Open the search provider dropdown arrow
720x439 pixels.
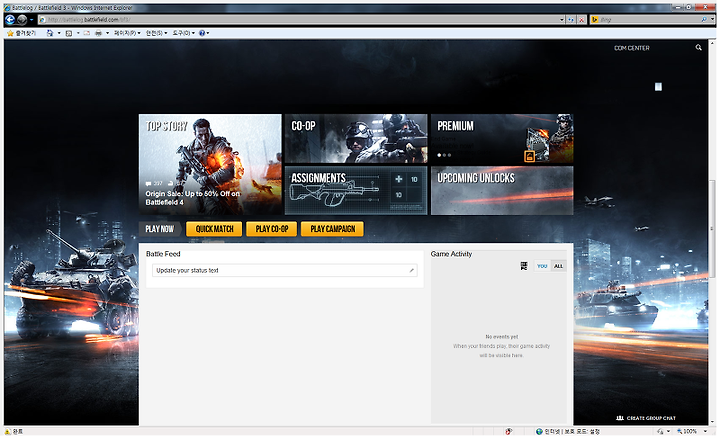712,20
